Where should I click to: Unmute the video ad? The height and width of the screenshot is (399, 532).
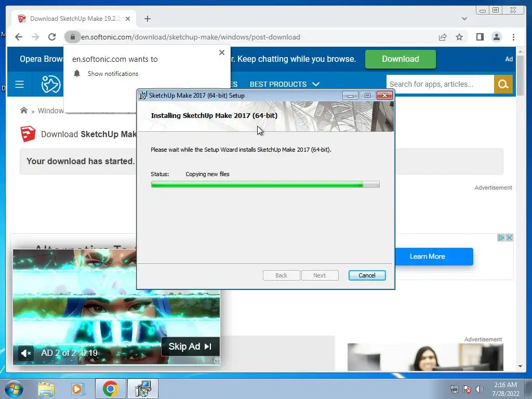[26, 353]
